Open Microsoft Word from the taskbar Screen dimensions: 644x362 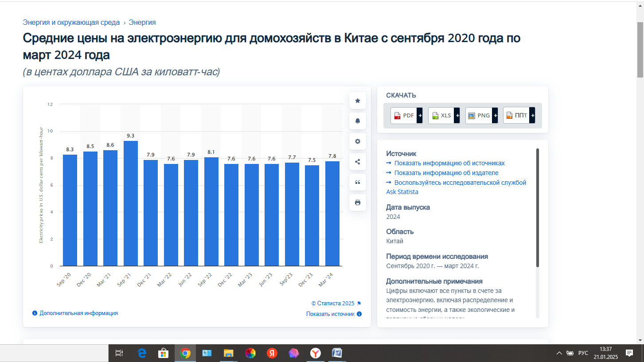click(337, 353)
